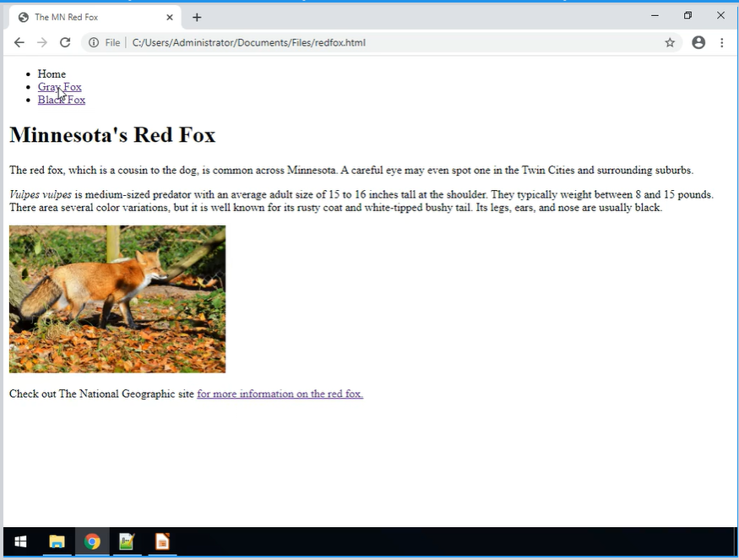The image size is (739, 560).
Task: Bookmark this page with the star
Action: coord(670,43)
